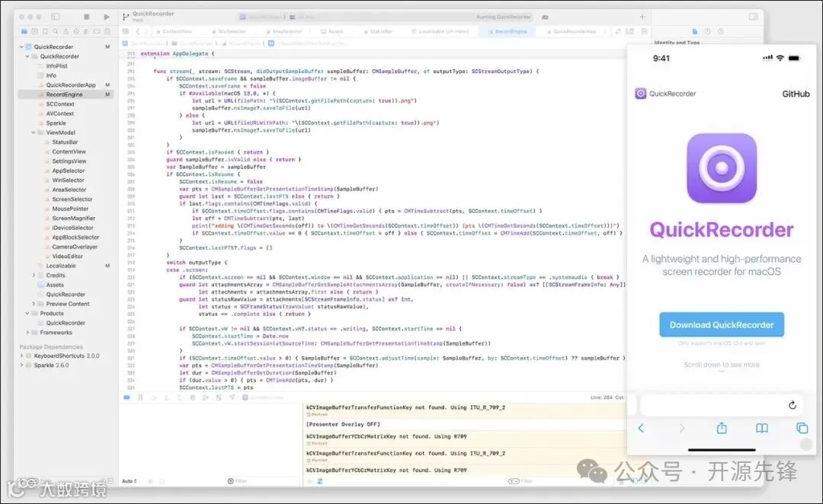
Task: Click the simulate location arrow icon
Action: click(232, 397)
